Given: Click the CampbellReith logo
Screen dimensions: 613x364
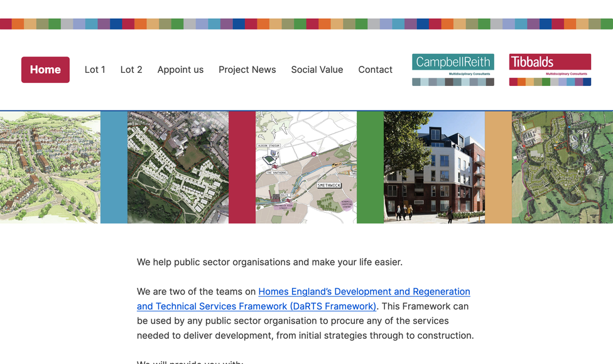Looking at the screenshot, I should [x=453, y=65].
